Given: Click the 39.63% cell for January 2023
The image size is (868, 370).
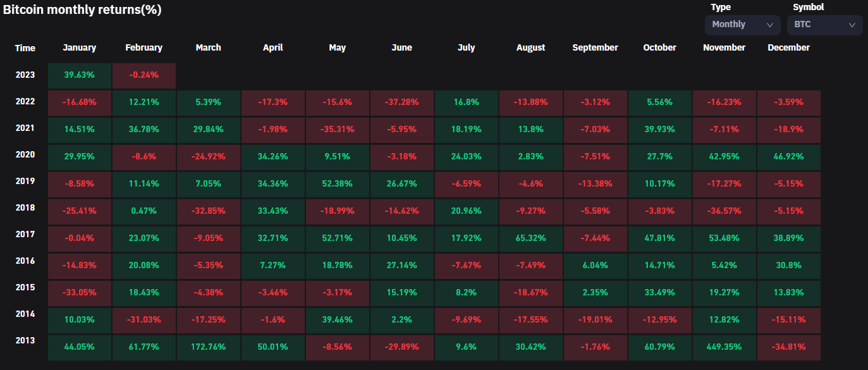Looking at the screenshot, I should [80, 75].
